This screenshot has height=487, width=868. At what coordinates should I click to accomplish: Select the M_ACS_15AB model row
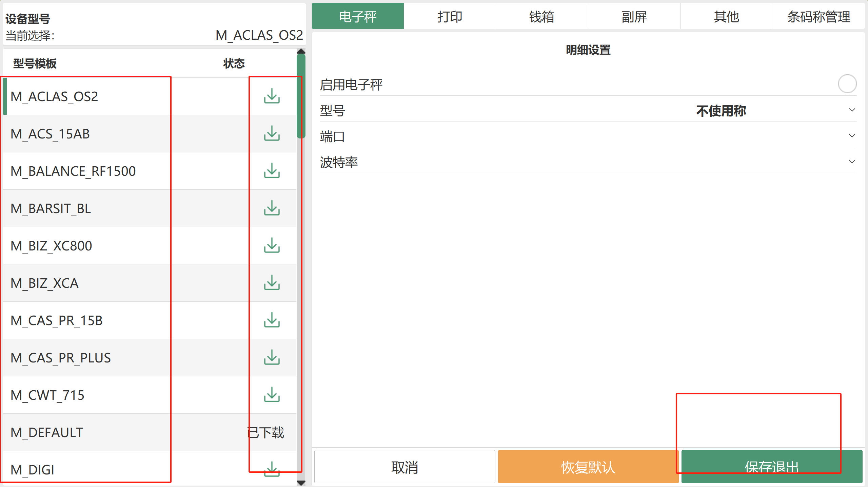click(150, 134)
